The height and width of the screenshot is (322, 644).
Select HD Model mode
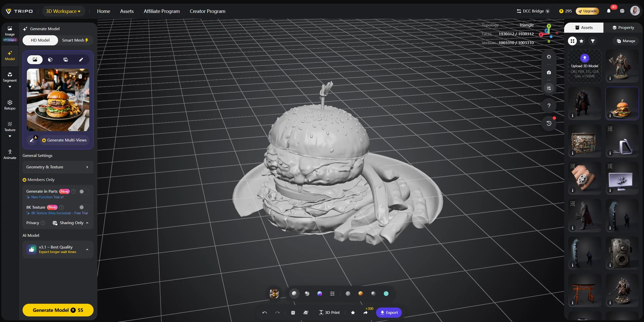point(40,40)
